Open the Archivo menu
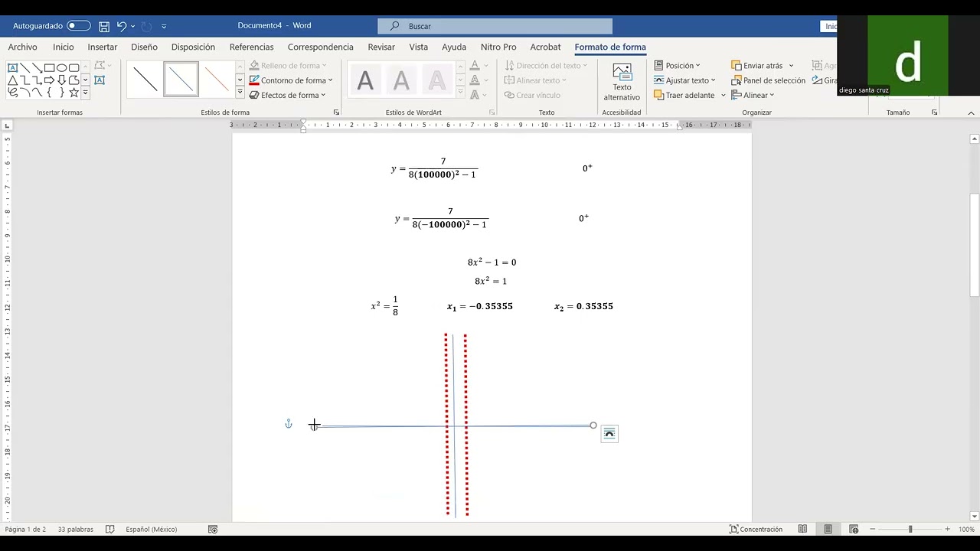Viewport: 980px width, 551px height. point(22,47)
